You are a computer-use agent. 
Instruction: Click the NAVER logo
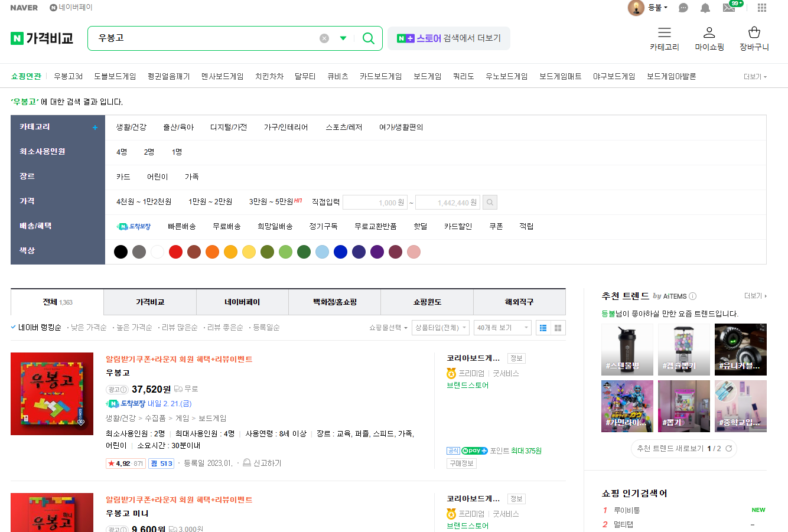[24, 8]
